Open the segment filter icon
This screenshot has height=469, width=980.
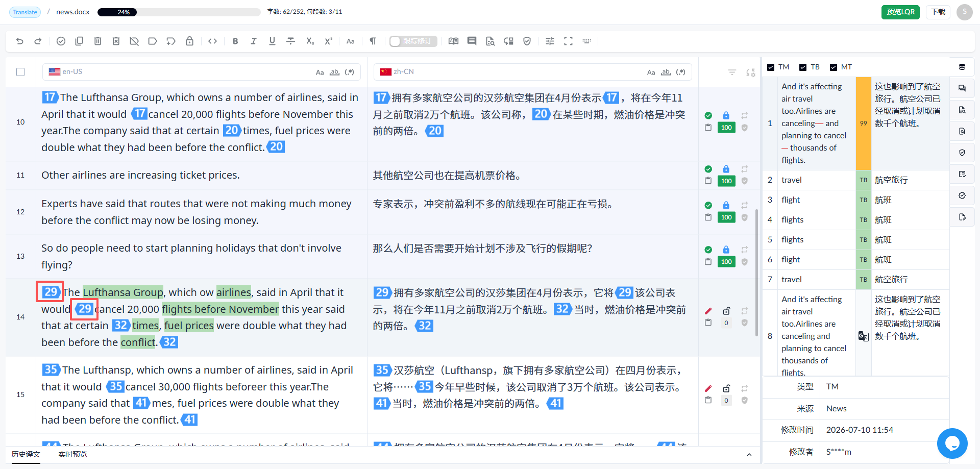732,72
